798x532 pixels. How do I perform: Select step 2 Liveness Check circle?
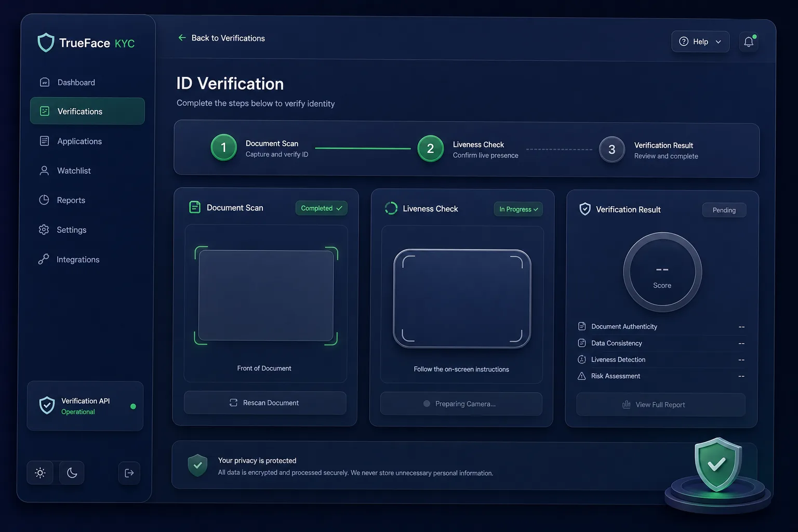(430, 149)
